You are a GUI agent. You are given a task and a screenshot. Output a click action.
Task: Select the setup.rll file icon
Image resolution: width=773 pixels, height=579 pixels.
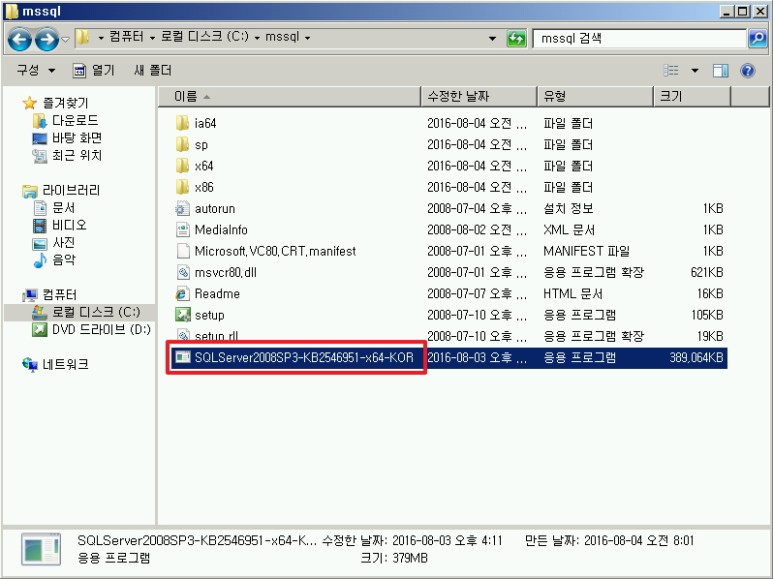click(x=182, y=336)
